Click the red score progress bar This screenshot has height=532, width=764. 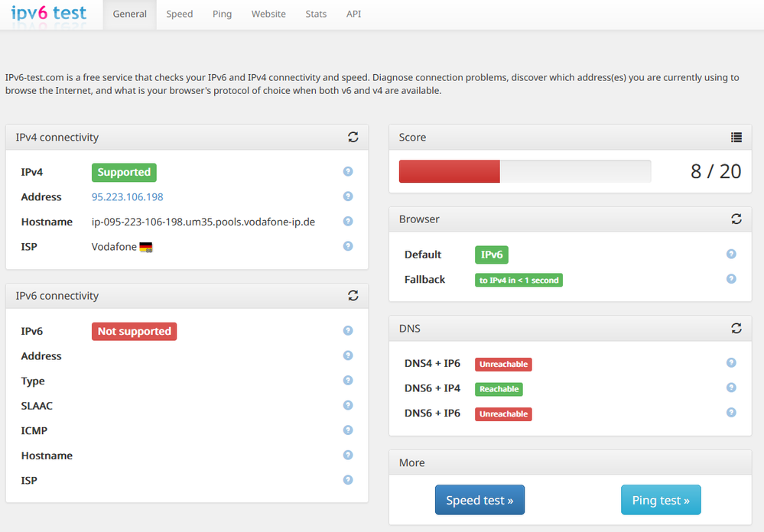coord(449,171)
